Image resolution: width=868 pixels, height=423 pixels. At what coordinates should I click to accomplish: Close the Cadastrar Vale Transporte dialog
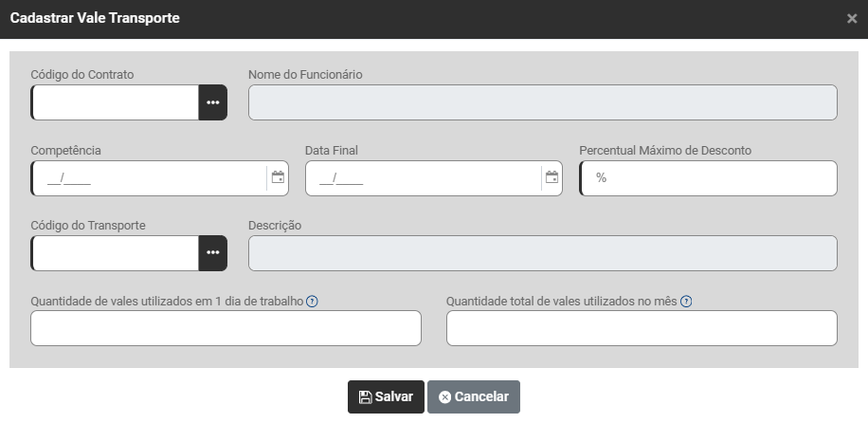click(x=852, y=18)
